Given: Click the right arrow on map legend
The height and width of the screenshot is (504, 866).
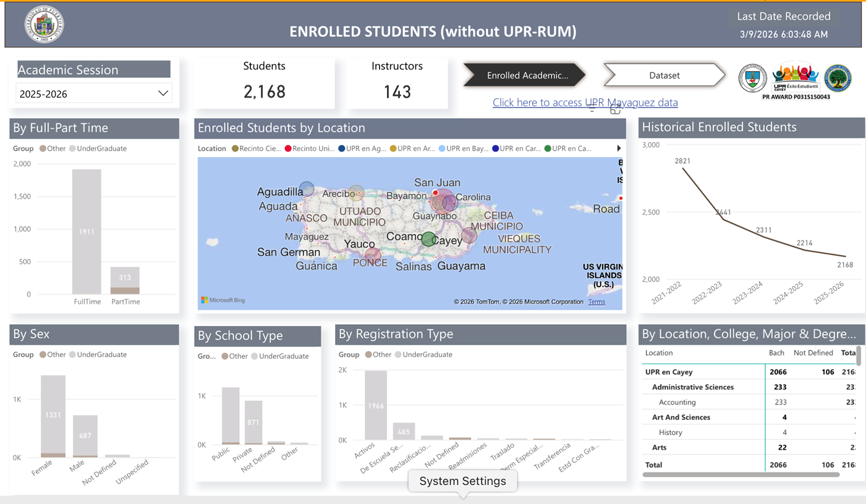Looking at the screenshot, I should tap(619, 148).
